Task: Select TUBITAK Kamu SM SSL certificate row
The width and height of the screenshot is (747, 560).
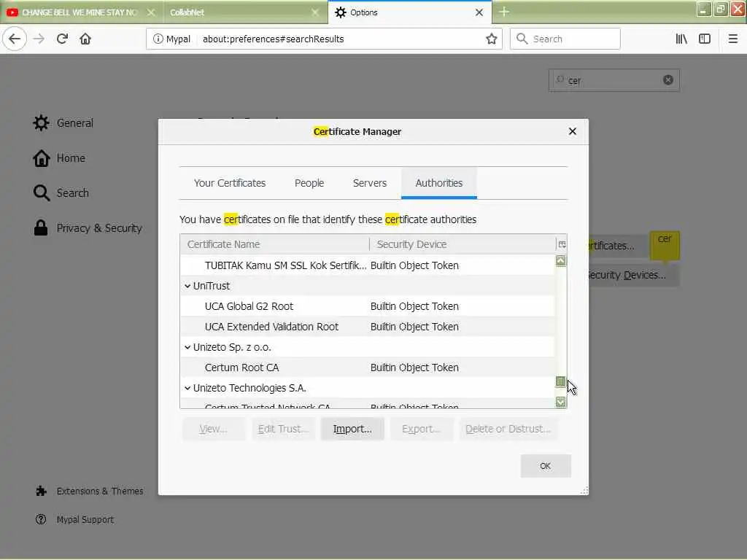Action: (x=368, y=265)
